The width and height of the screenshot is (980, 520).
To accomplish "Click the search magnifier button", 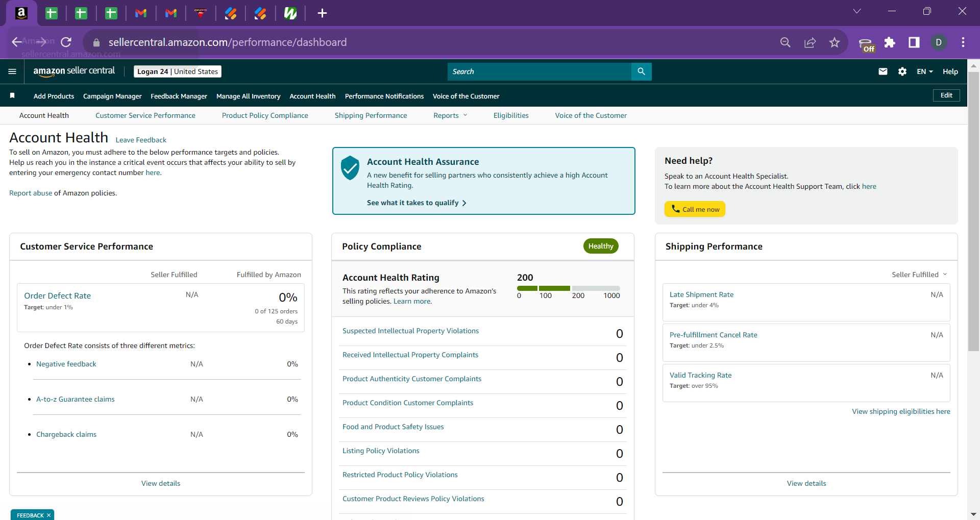I will click(641, 71).
